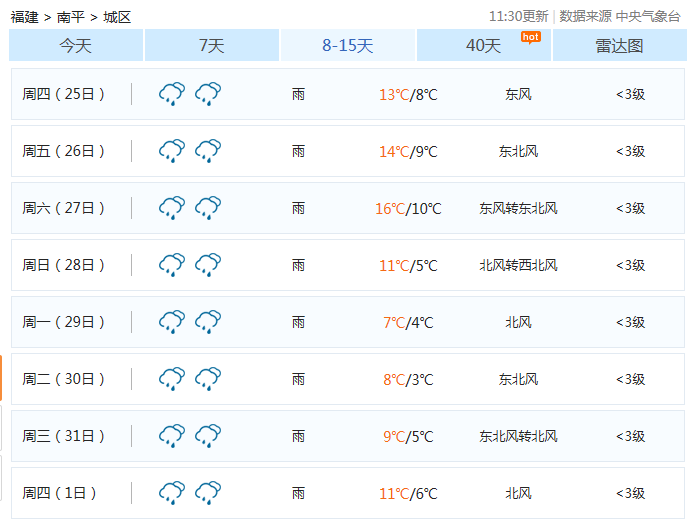
Task: Click first rain icon for 周四 25日
Action: (x=172, y=94)
